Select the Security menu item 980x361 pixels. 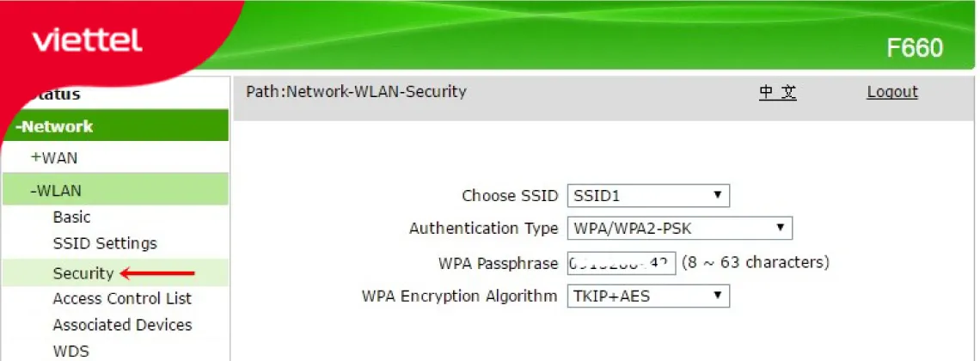[x=83, y=273]
